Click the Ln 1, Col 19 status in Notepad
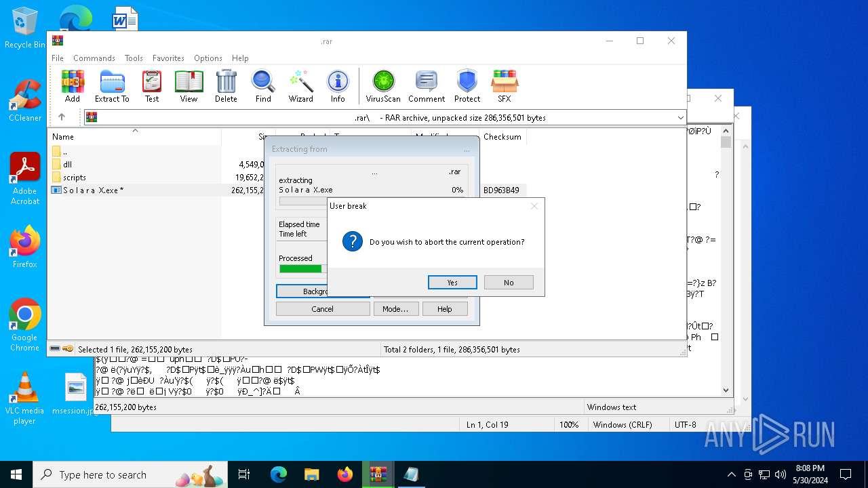The width and height of the screenshot is (868, 488). [x=487, y=425]
